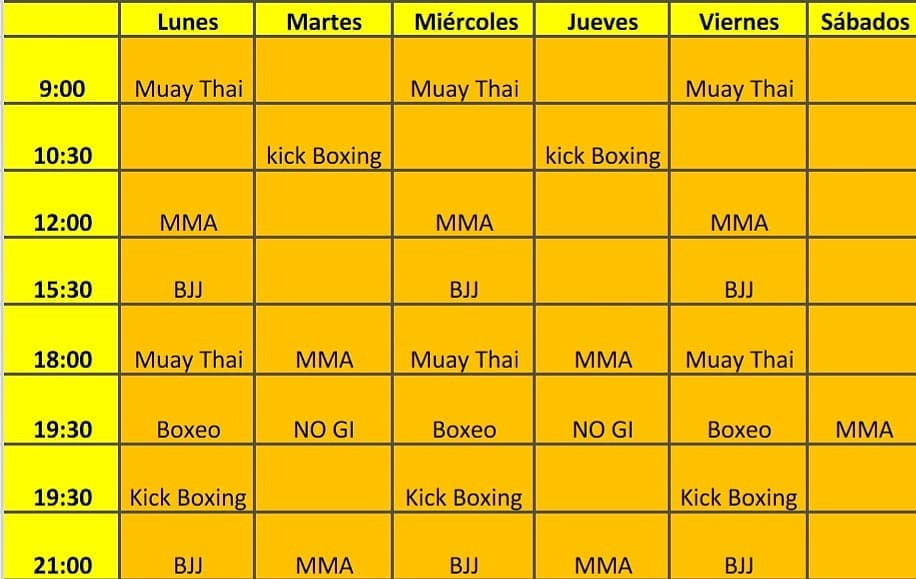This screenshot has width=916, height=579.
Task: Click the 9:00 time label
Action: point(62,89)
